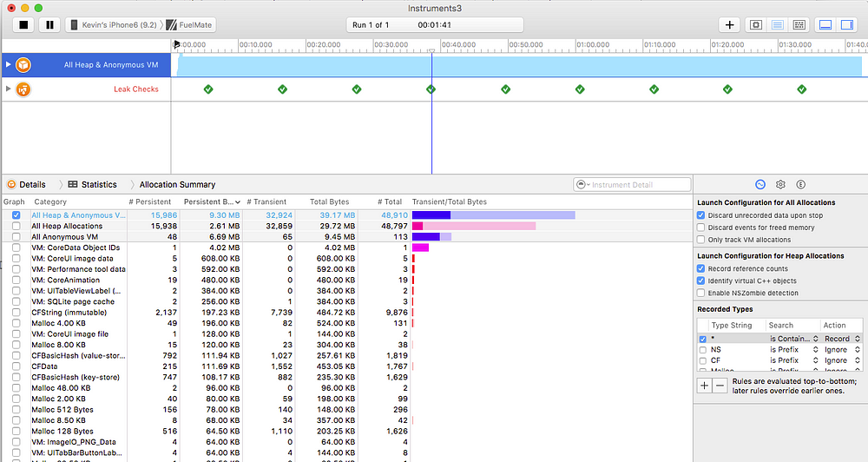Add a new recorded type rule
This screenshot has height=462, width=868.
click(705, 385)
